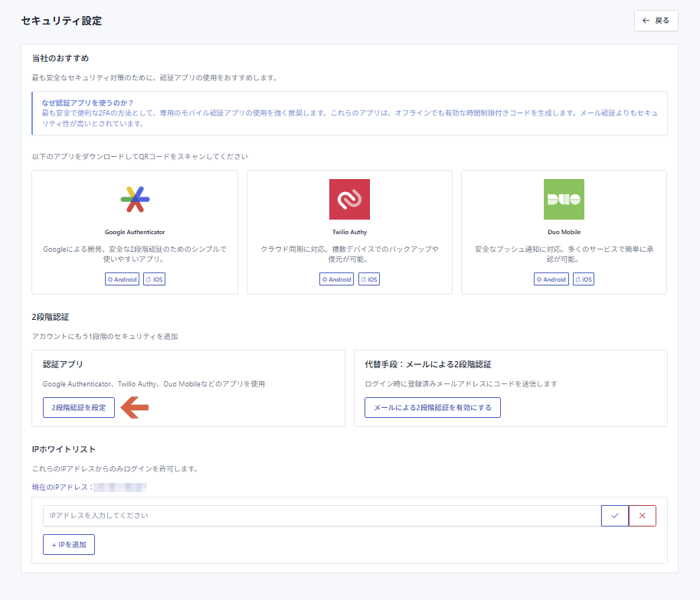Click the Duo Mobile app name label
Viewport: 700px width, 600px height.
(x=564, y=232)
